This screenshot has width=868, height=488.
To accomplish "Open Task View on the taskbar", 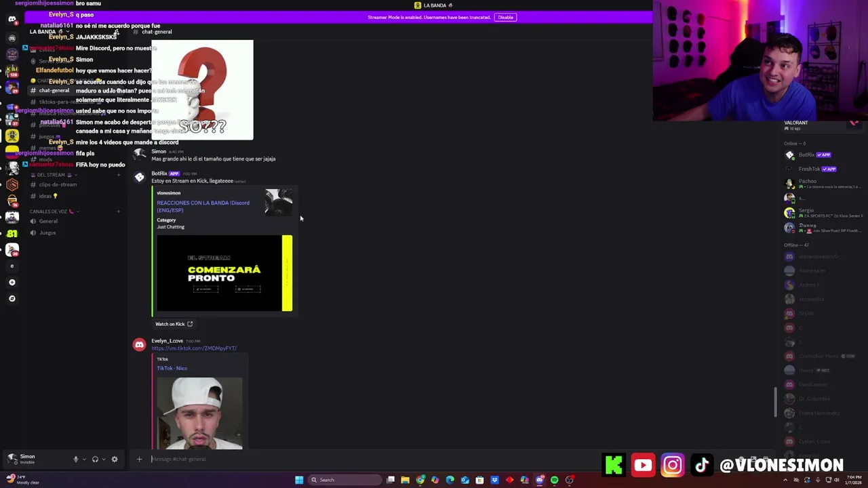I will point(391,480).
